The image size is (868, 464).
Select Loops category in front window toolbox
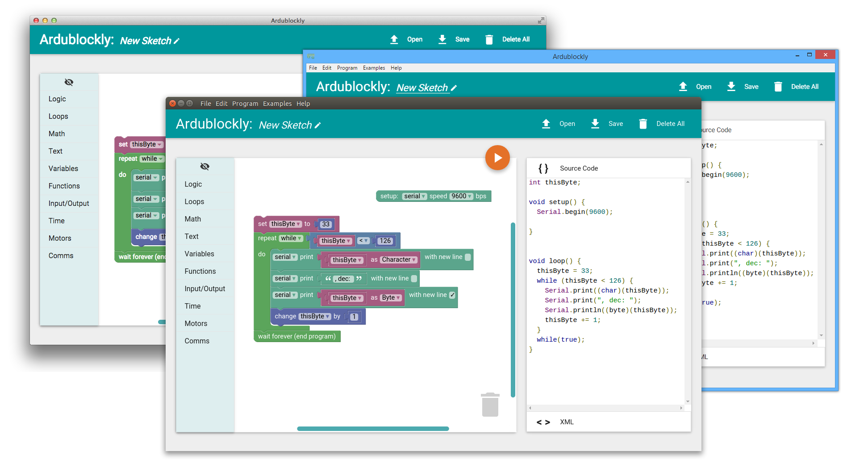194,201
